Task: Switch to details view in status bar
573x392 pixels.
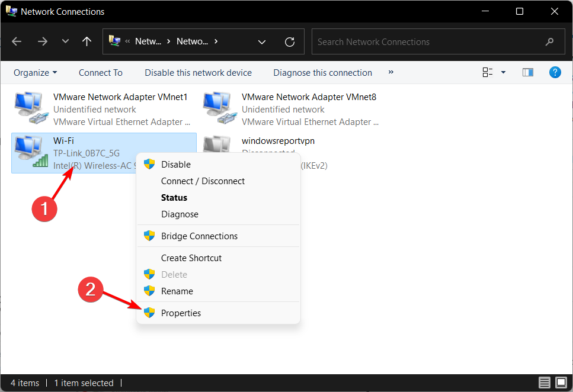Action: point(545,383)
